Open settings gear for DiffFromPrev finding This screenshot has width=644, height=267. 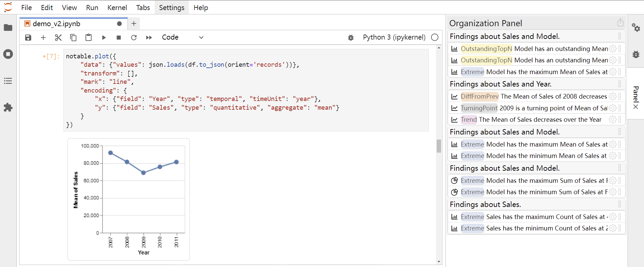[613, 97]
